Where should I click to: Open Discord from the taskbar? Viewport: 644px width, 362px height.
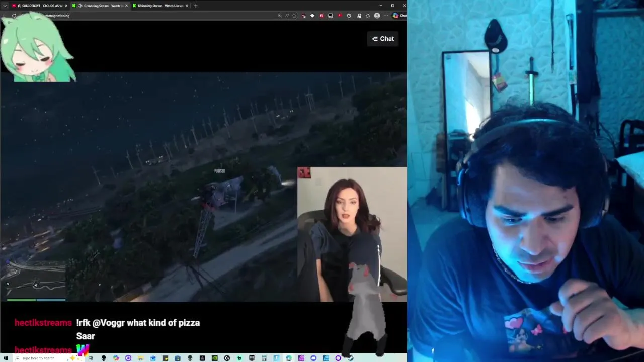tap(313, 358)
